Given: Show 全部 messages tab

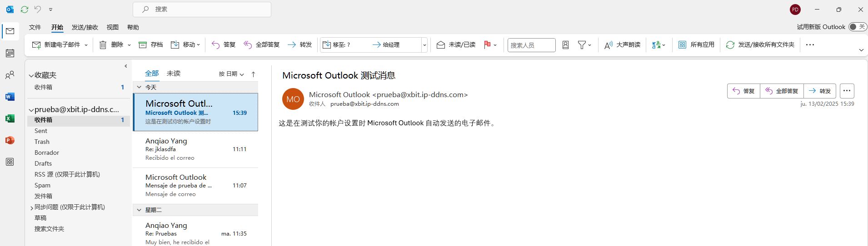Looking at the screenshot, I should [x=152, y=74].
